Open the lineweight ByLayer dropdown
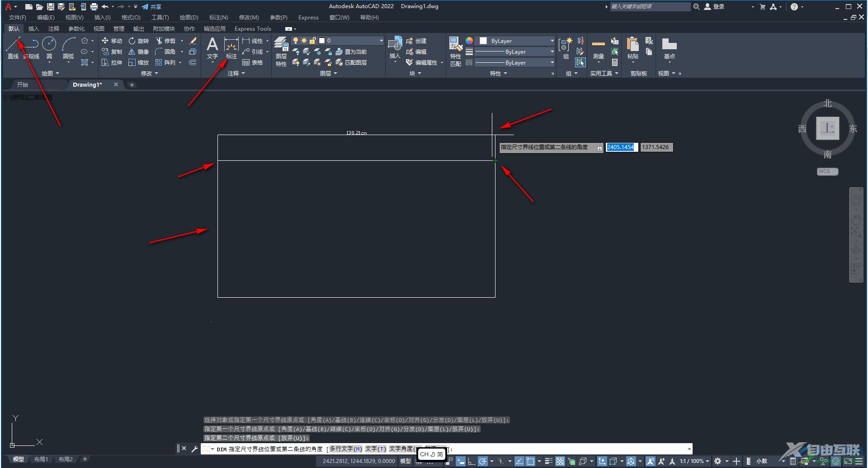 pos(515,51)
